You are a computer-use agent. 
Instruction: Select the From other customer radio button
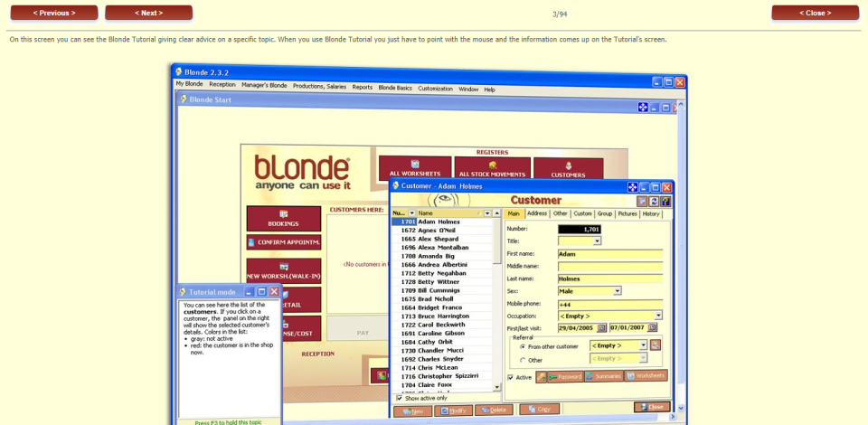(523, 346)
